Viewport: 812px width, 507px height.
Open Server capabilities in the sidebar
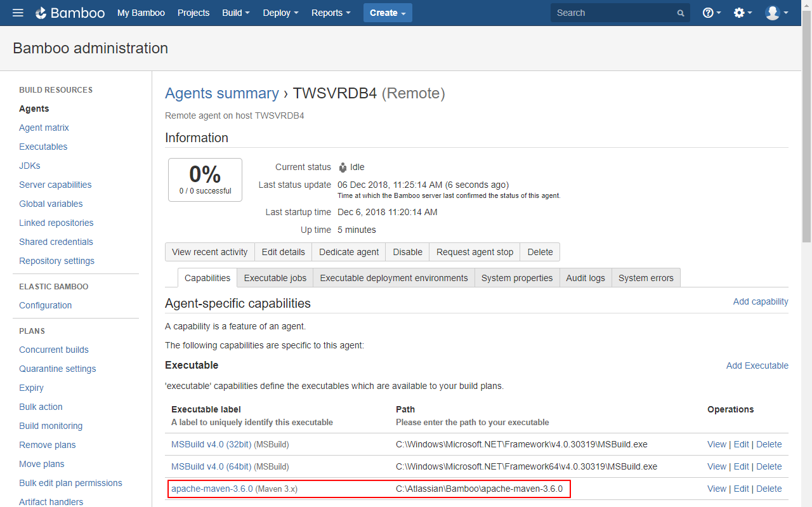click(x=55, y=185)
